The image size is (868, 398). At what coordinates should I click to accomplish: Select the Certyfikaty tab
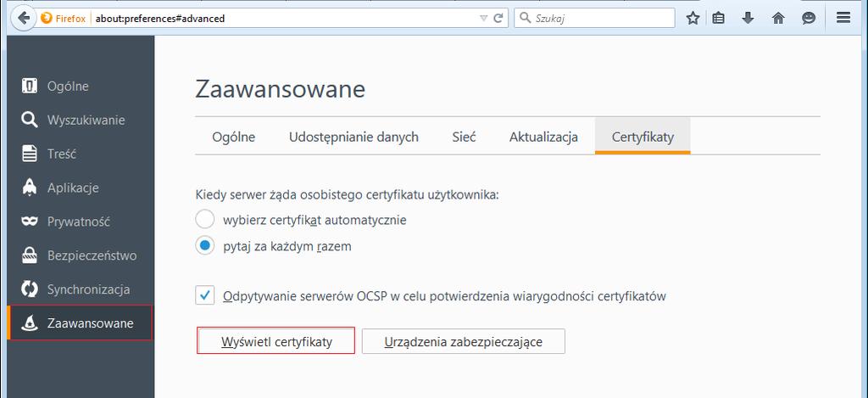tap(643, 137)
